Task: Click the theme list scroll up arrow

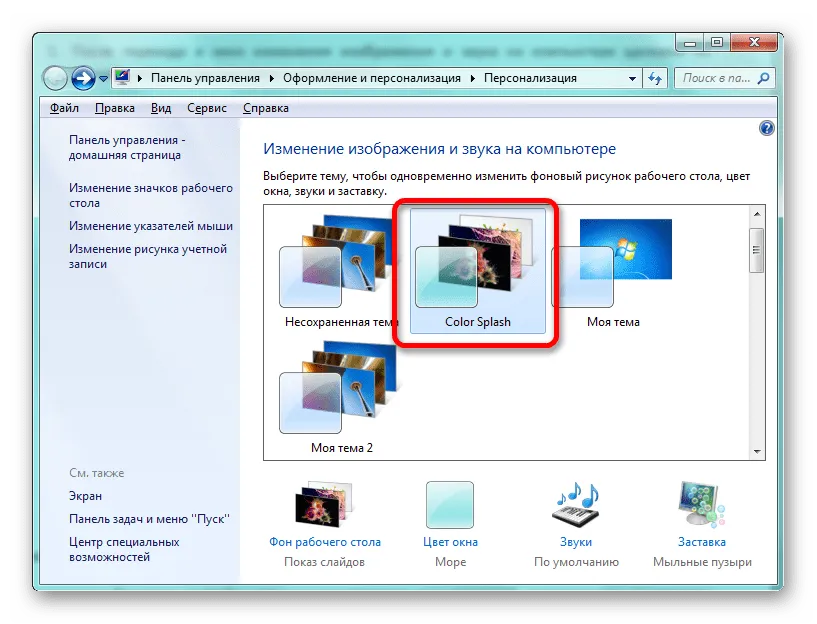Action: click(757, 214)
